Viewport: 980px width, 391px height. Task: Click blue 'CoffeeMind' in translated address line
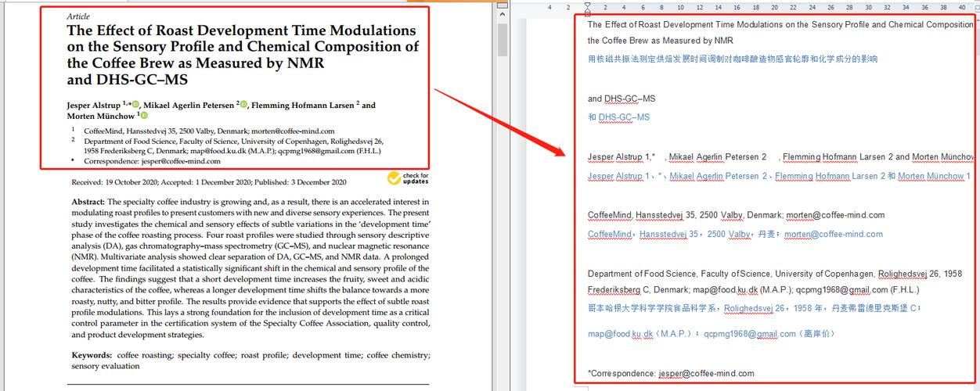tap(609, 234)
